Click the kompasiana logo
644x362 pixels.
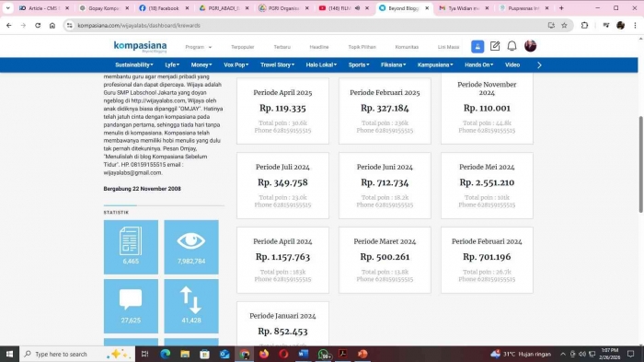click(x=140, y=46)
